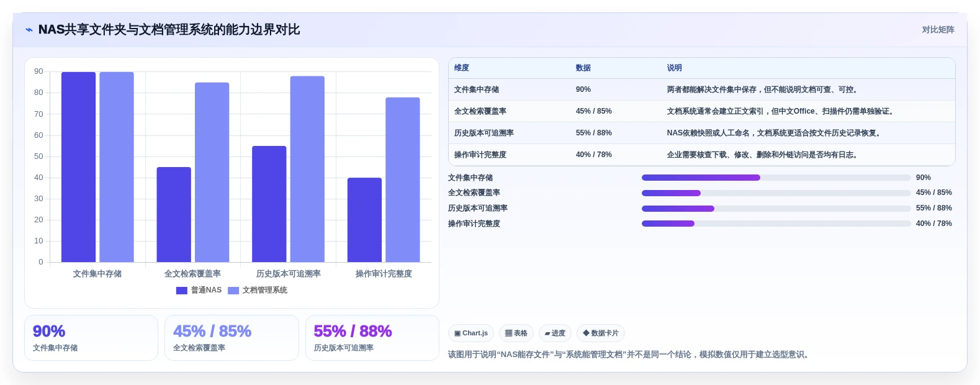
Task: Click the 普通NAS bar for 文件集中存储
Action: coord(79,167)
